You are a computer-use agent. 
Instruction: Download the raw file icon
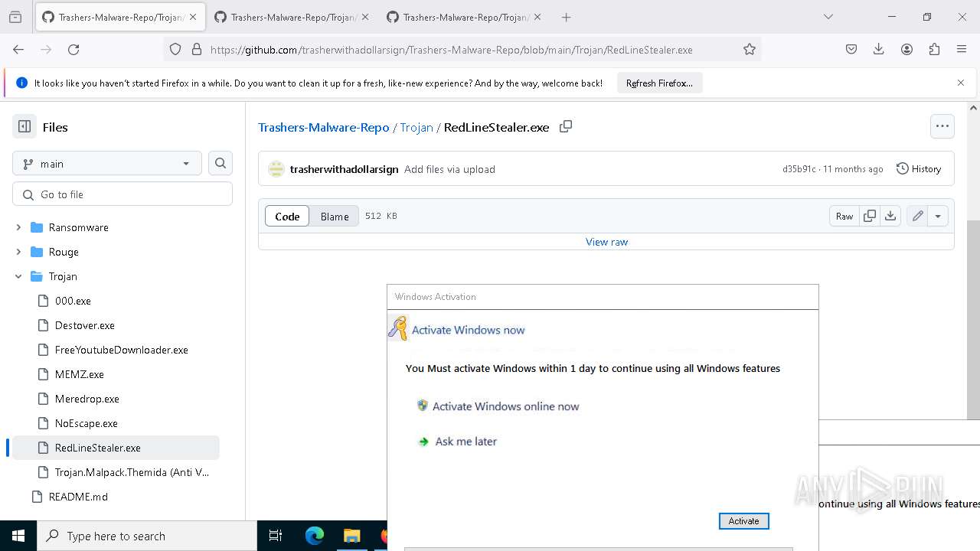coord(890,216)
